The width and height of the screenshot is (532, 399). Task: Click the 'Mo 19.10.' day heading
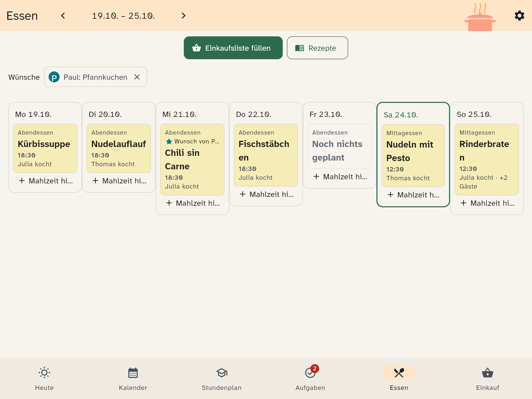click(33, 114)
